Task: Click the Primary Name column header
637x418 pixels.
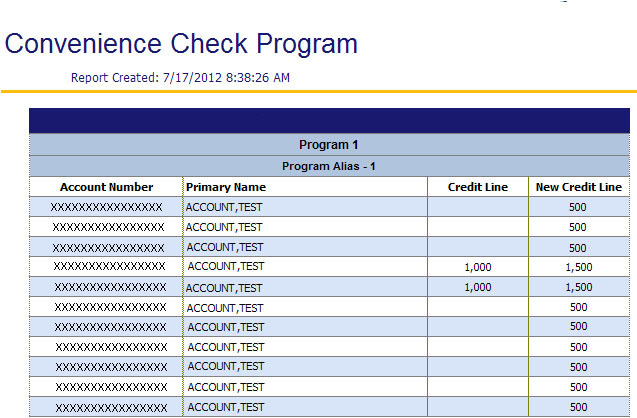Action: pos(226,187)
